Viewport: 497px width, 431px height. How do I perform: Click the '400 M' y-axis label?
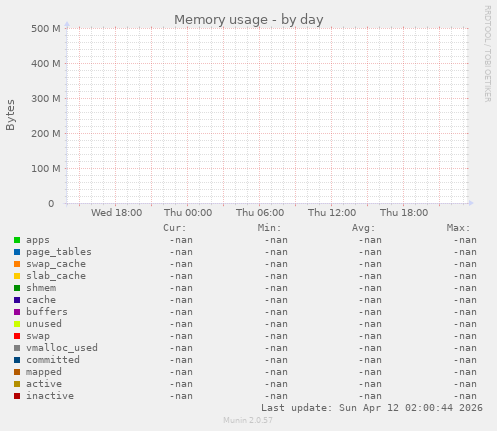46,64
